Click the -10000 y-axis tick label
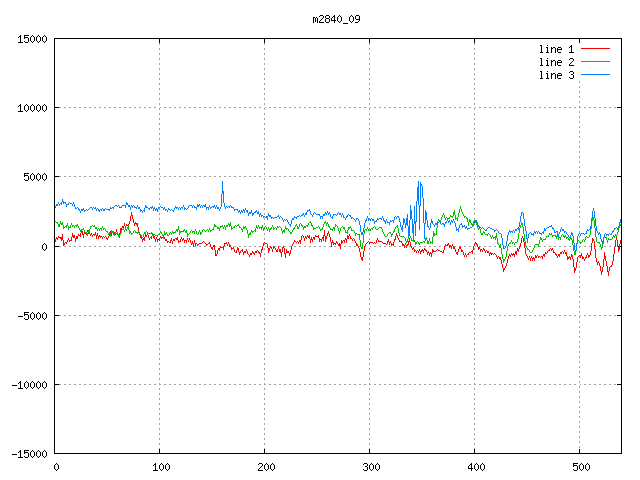The image size is (640, 480). (x=28, y=384)
